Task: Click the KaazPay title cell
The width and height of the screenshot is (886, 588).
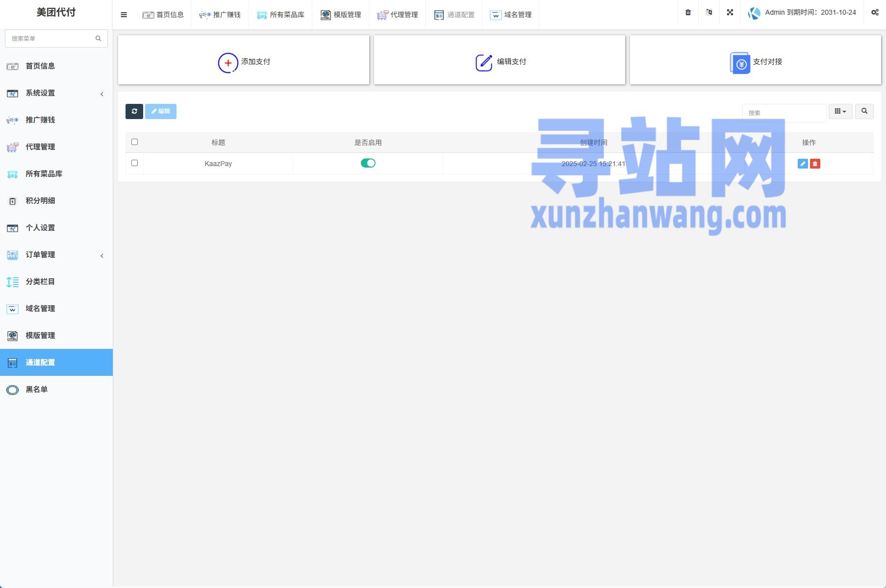Action: (218, 164)
